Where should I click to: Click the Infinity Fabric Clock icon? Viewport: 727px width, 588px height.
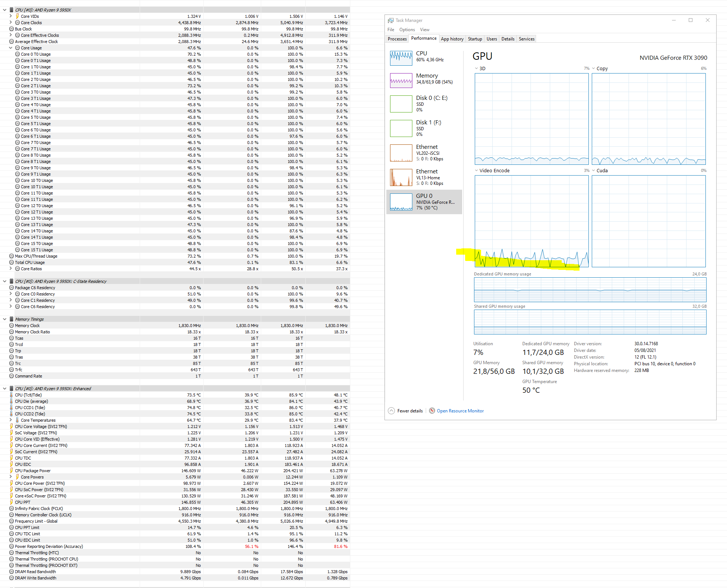(12, 509)
